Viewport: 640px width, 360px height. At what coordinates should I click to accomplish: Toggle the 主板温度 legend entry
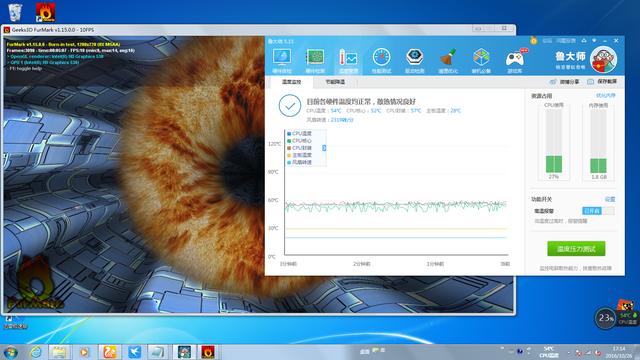coord(300,155)
